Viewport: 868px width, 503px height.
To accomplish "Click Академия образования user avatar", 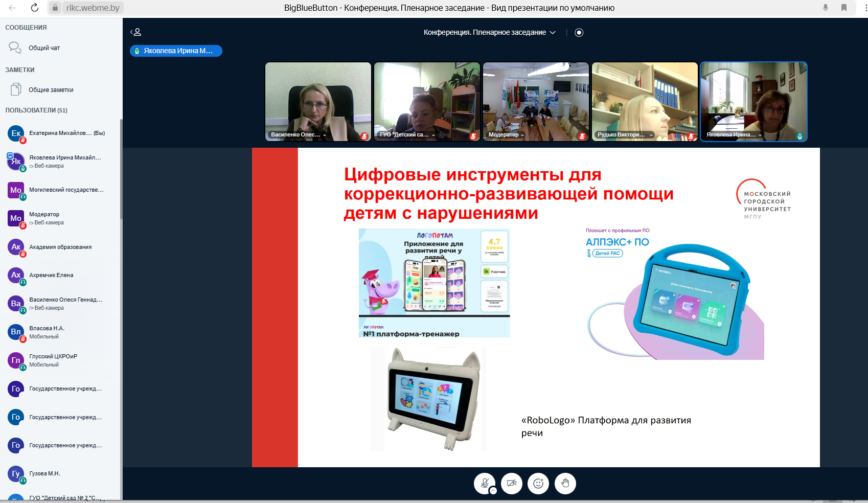I will pyautogui.click(x=16, y=247).
